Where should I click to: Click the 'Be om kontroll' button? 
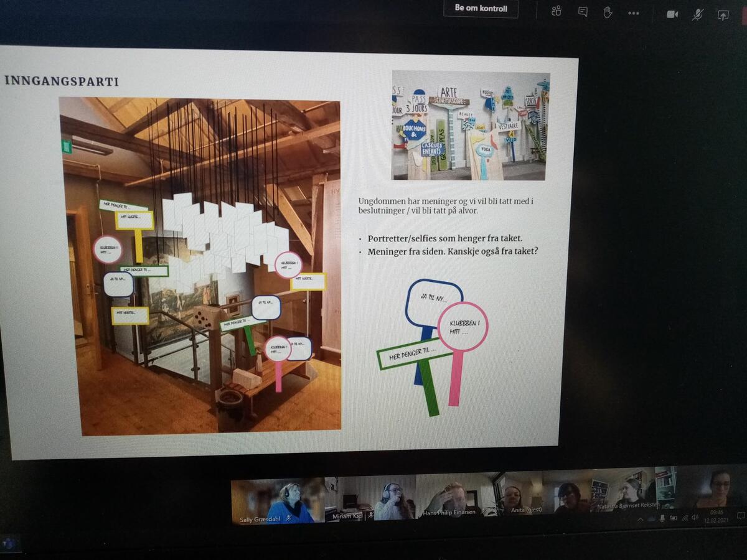coord(481,9)
